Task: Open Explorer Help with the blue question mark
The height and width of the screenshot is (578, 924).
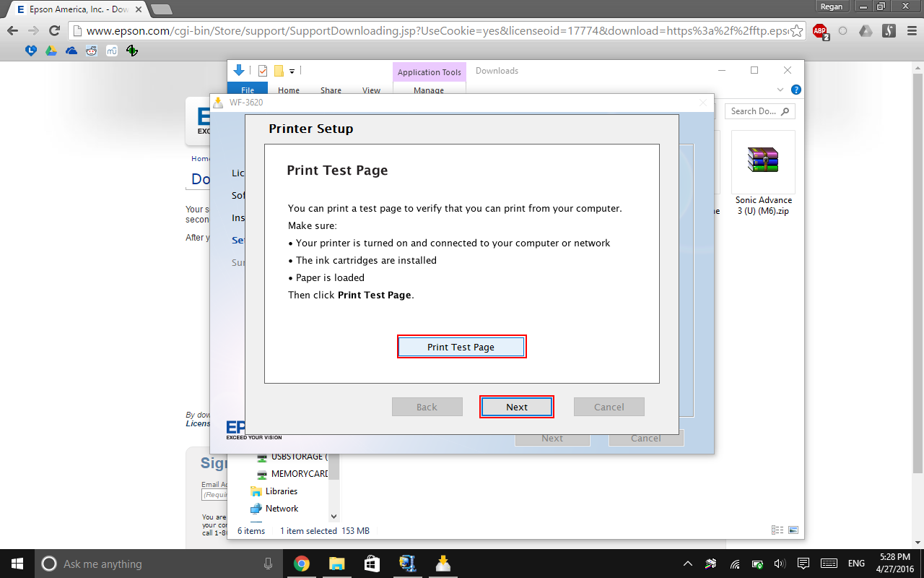Action: 796,90
